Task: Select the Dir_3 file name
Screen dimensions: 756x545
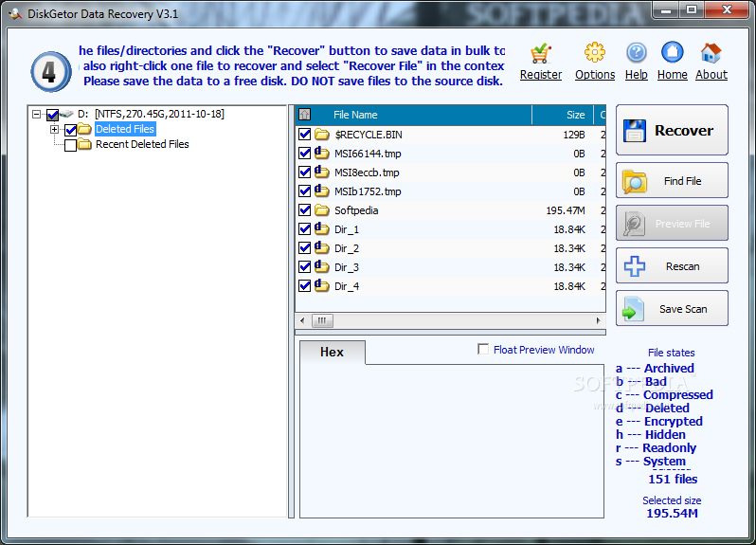Action: [x=346, y=267]
